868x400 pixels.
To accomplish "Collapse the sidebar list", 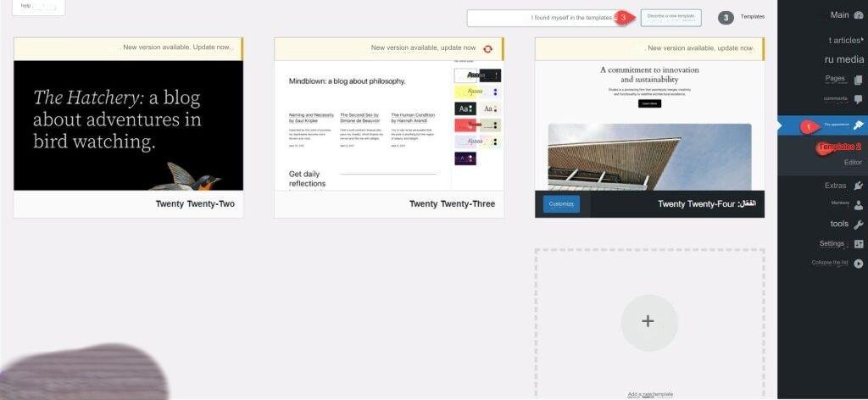I will (x=837, y=264).
